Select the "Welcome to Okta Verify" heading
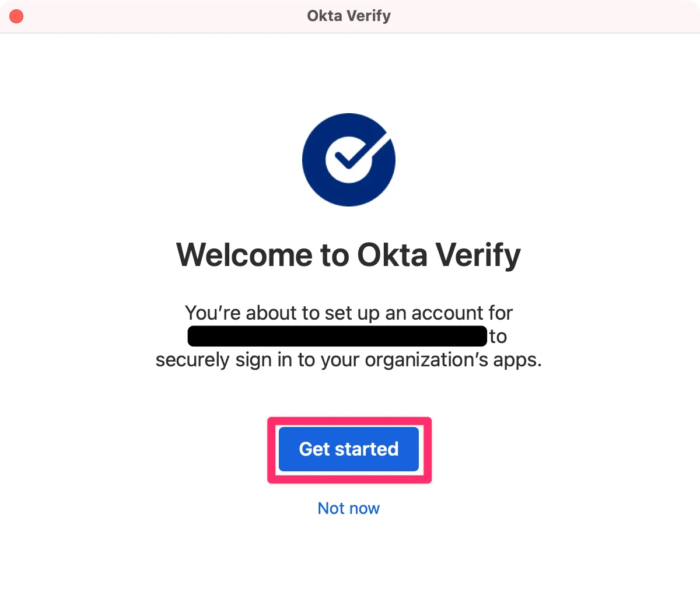 pyautogui.click(x=348, y=255)
